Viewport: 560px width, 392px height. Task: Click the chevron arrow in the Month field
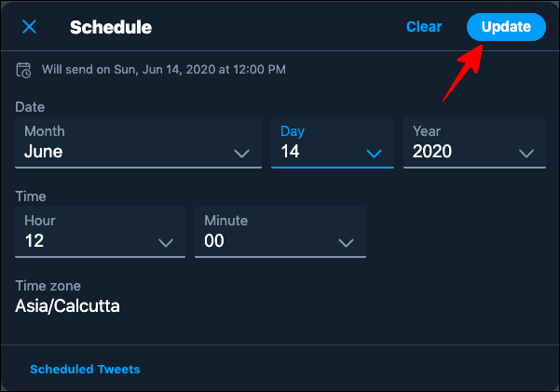point(241,154)
